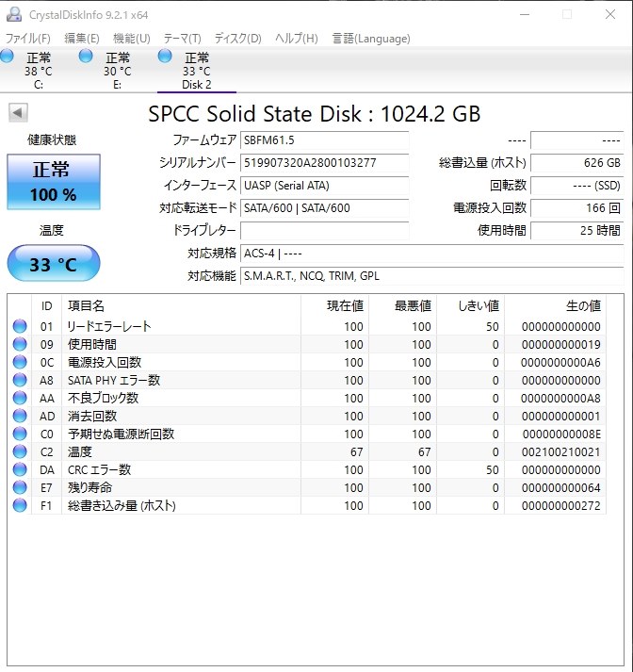The height and width of the screenshot is (672, 633).
Task: Click the 生の値 column header
Action: [x=555, y=306]
